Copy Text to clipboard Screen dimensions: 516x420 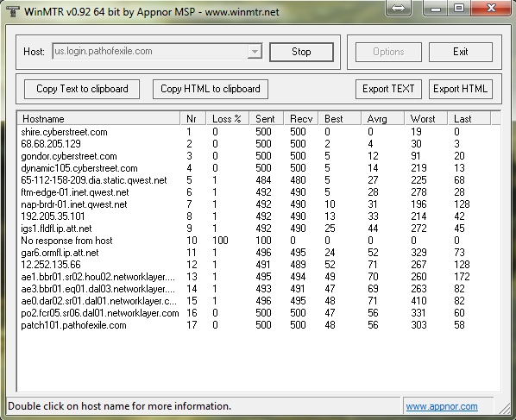pyautogui.click(x=82, y=89)
